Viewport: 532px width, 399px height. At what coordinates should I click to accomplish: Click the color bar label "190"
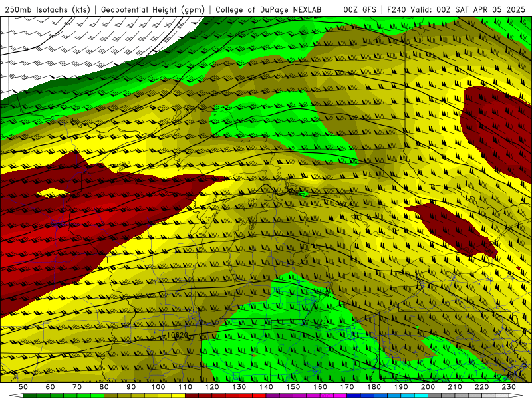[x=401, y=387]
